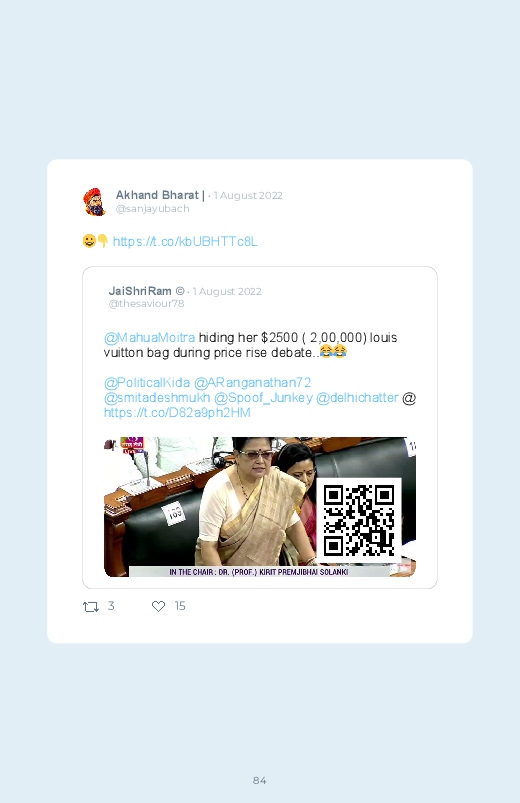
Task: Click the Akhand Bharat profile avatar
Action: coord(95,202)
